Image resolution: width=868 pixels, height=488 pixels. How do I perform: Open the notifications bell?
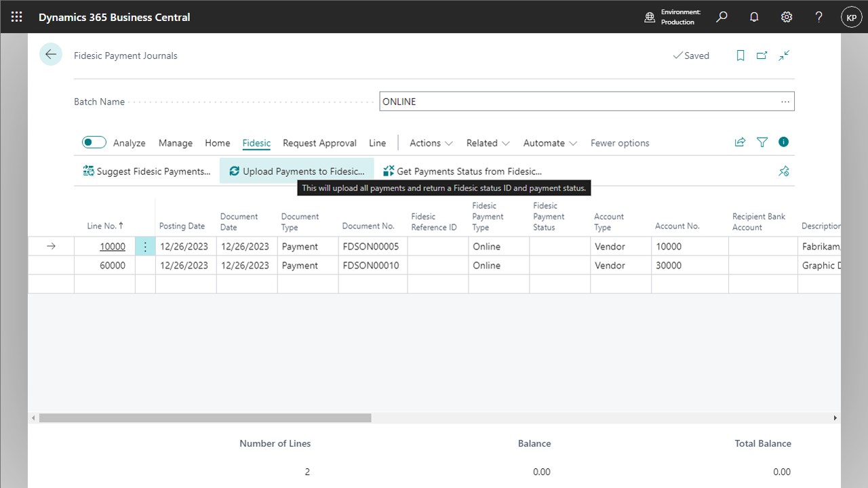(754, 17)
